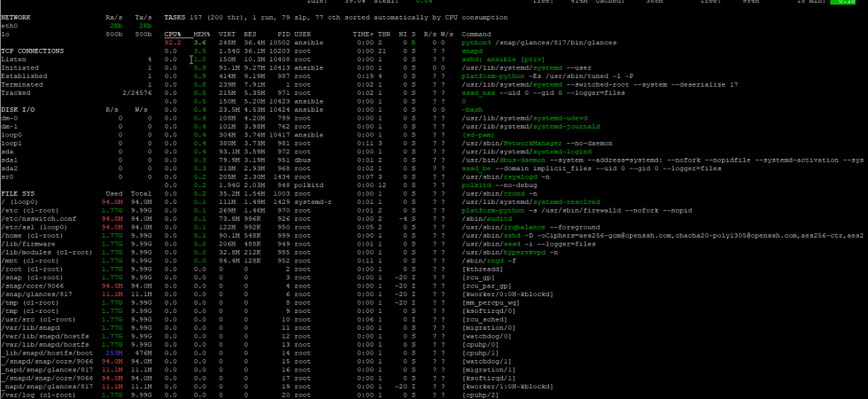
Task: Click the Established connections row
Action: 76,76
